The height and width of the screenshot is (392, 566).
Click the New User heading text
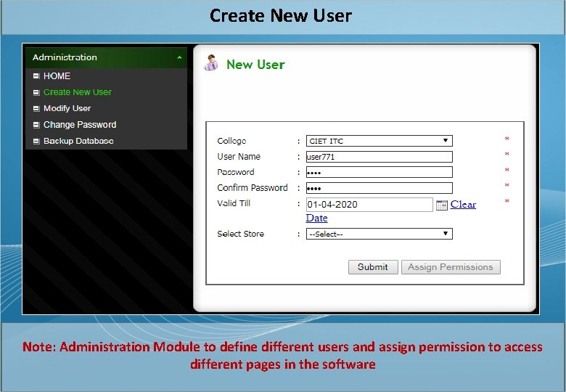click(255, 65)
